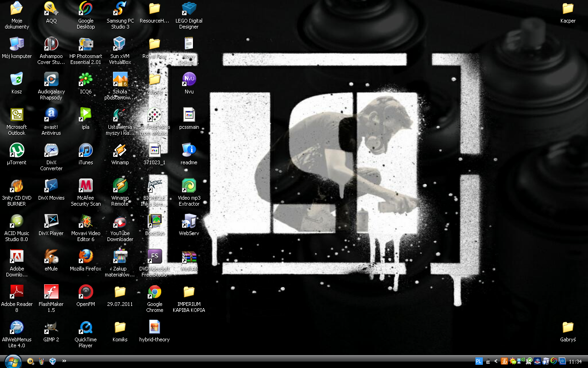Open the WebServ shortcut

coord(189,225)
